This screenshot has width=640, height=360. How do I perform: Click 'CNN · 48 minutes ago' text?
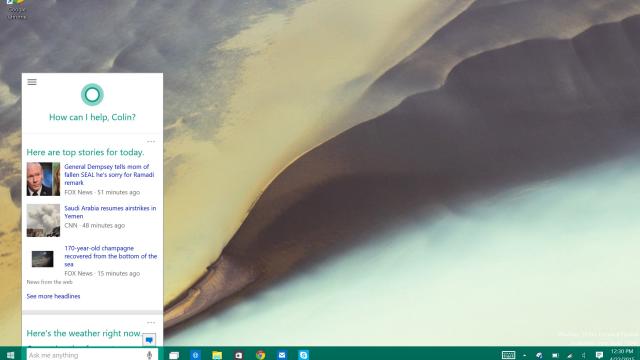[x=94, y=225]
